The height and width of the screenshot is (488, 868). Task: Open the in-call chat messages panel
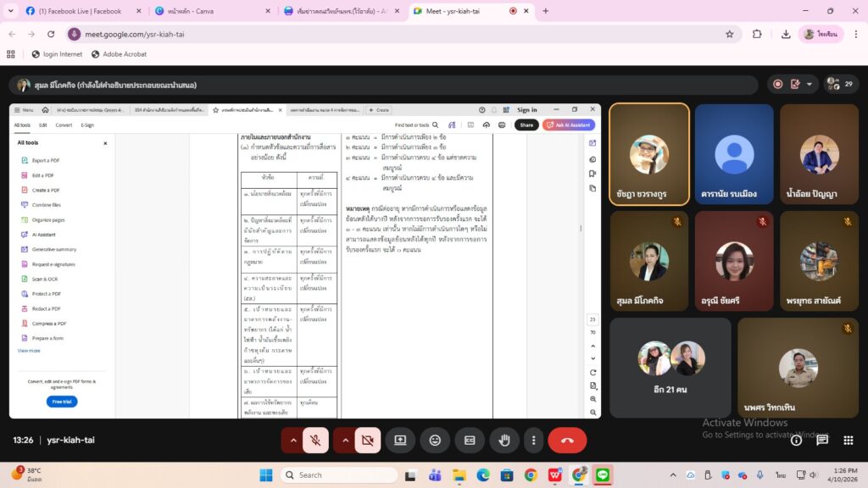pos(821,441)
